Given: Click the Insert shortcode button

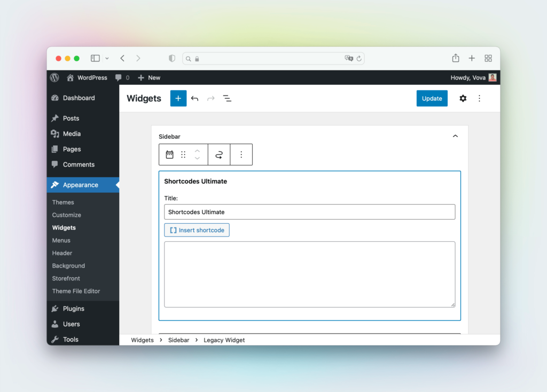Looking at the screenshot, I should pos(197,230).
